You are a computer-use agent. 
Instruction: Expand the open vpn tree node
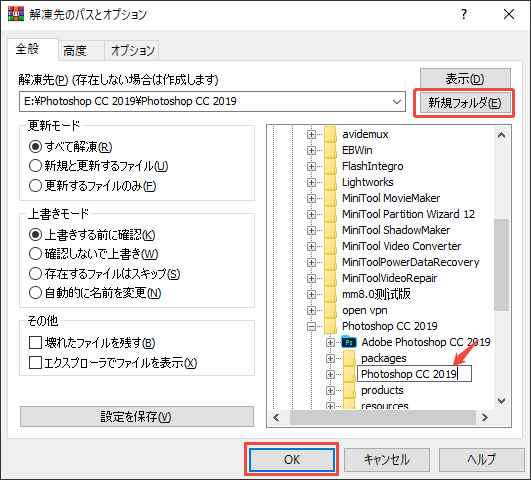click(x=311, y=310)
